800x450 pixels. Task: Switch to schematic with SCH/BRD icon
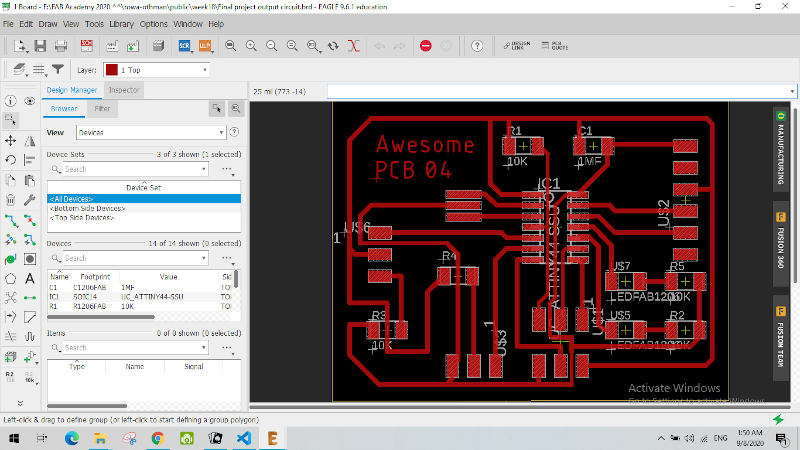click(x=87, y=46)
